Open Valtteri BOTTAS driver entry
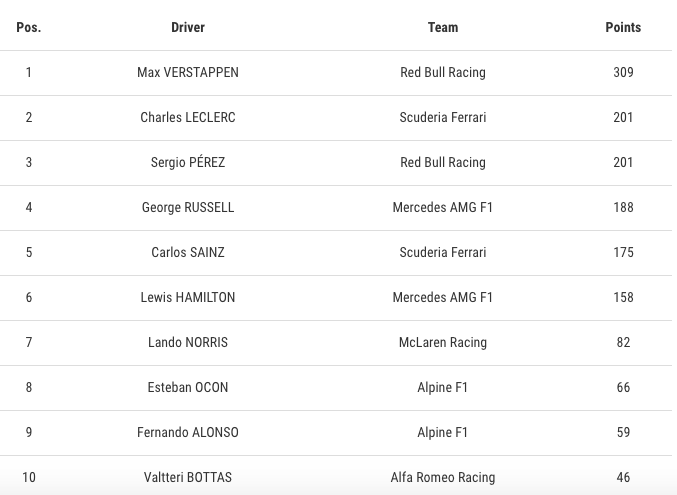 tap(188, 477)
